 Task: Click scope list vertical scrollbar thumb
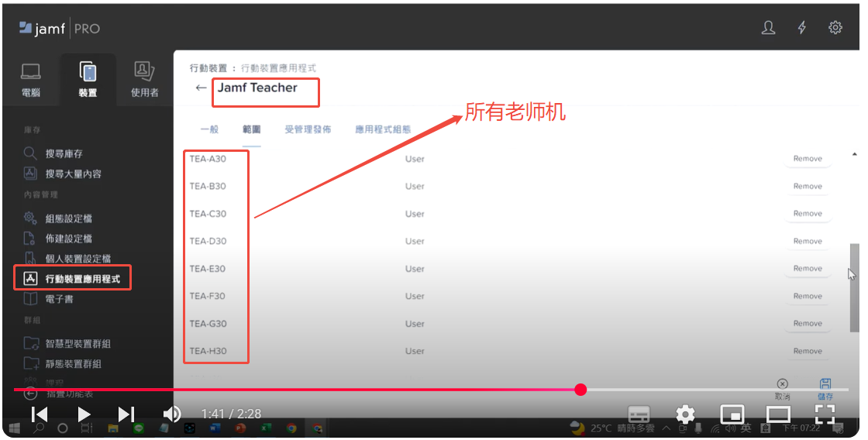pos(854,288)
